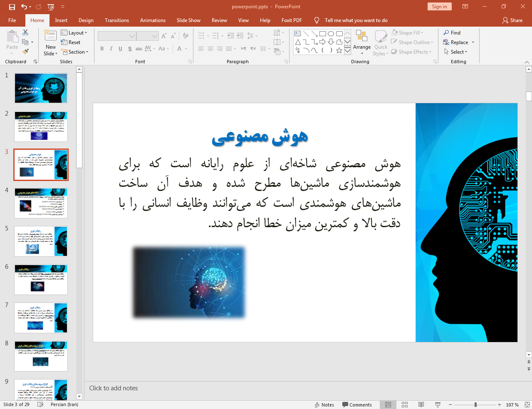Click the Find magnifier icon
This screenshot has height=409, width=532.
[x=446, y=33]
